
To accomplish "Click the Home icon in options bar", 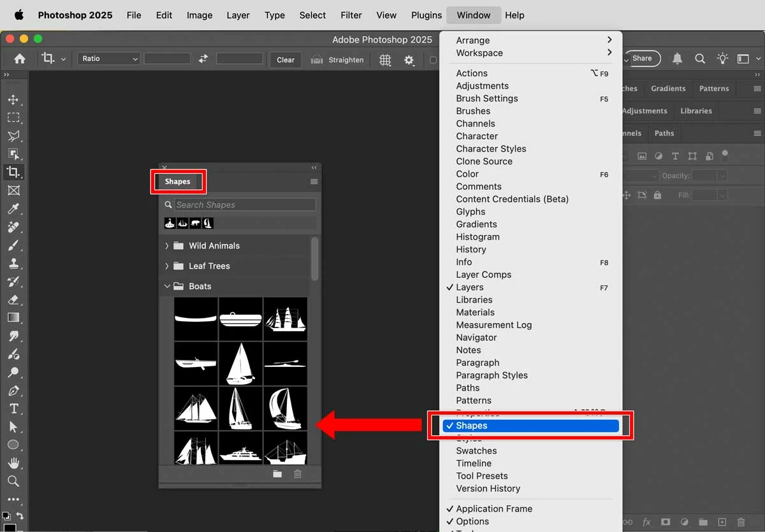I will tap(20, 59).
